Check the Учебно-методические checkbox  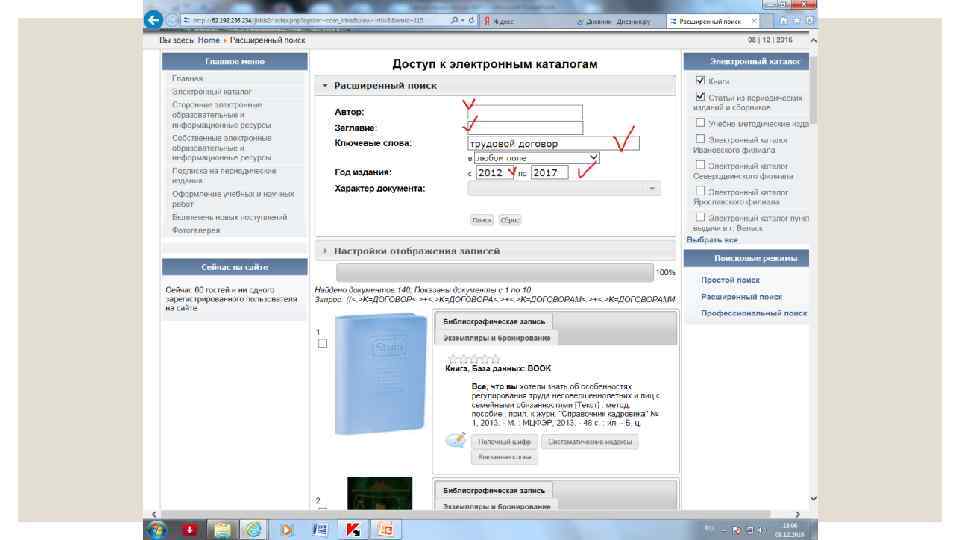coord(700,122)
